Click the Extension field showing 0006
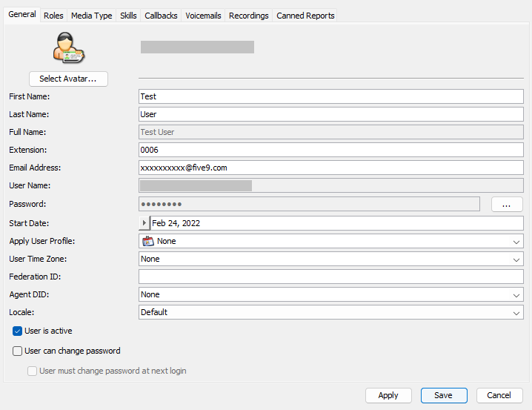 click(330, 150)
